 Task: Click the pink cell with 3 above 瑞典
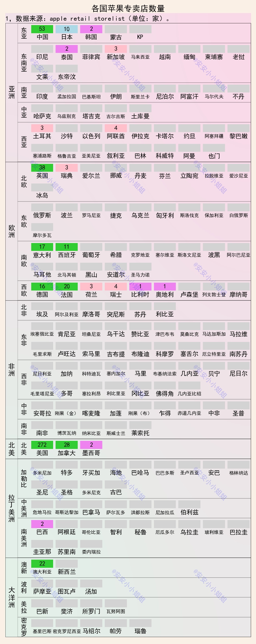click(x=66, y=168)
